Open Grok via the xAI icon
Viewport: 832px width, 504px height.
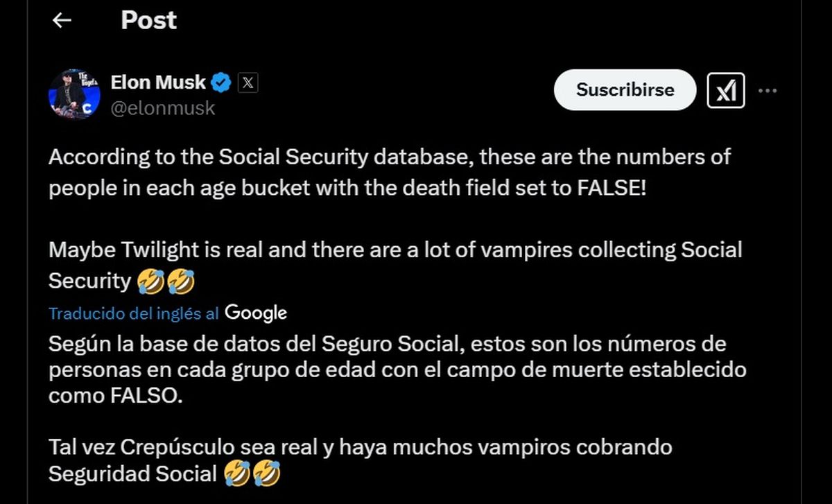click(725, 90)
